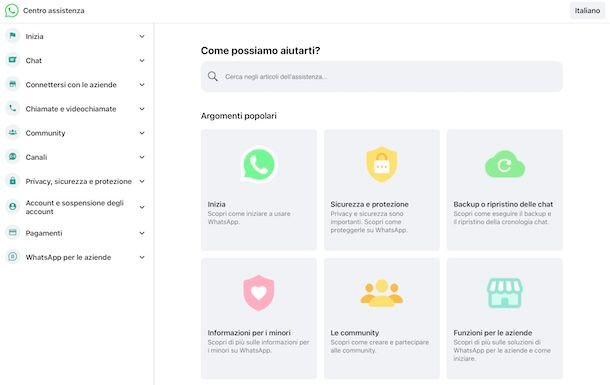Click the teal storefront icon
Screen dimensions: 610x385
505,293
